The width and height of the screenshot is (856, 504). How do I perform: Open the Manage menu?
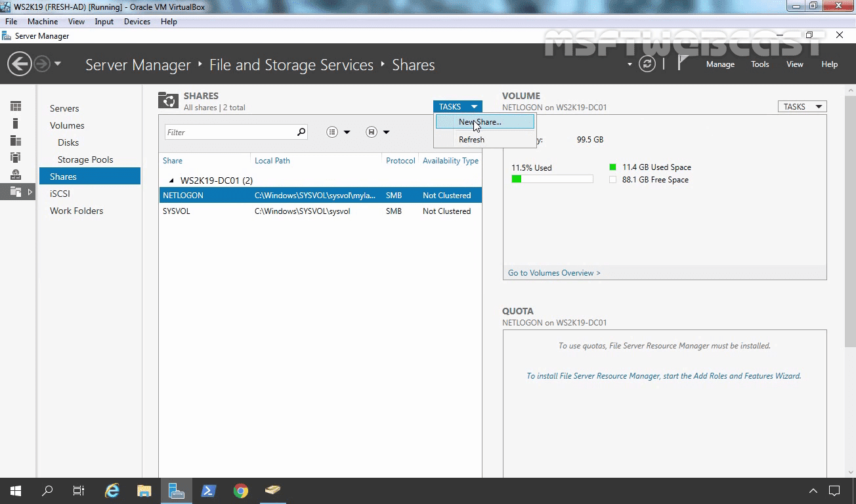pos(720,64)
